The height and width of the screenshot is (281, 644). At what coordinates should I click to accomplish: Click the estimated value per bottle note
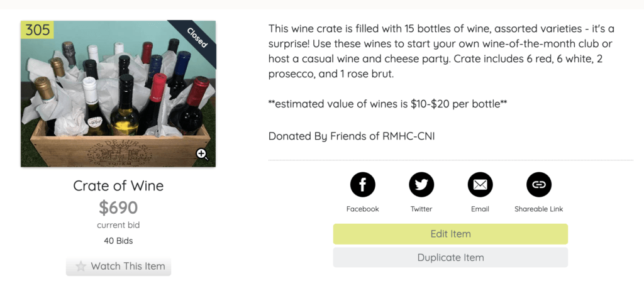pyautogui.click(x=387, y=104)
